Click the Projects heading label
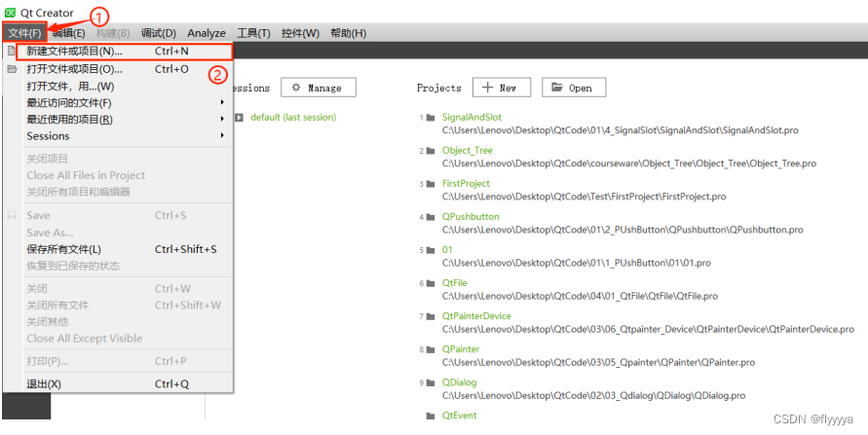Screen dimensions: 868x435 tap(439, 88)
